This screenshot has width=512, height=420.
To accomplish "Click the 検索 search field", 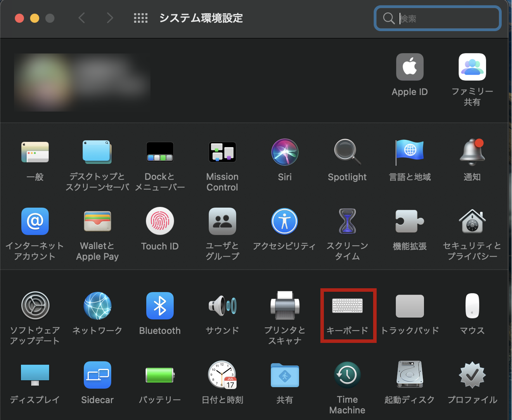I will 438,18.
